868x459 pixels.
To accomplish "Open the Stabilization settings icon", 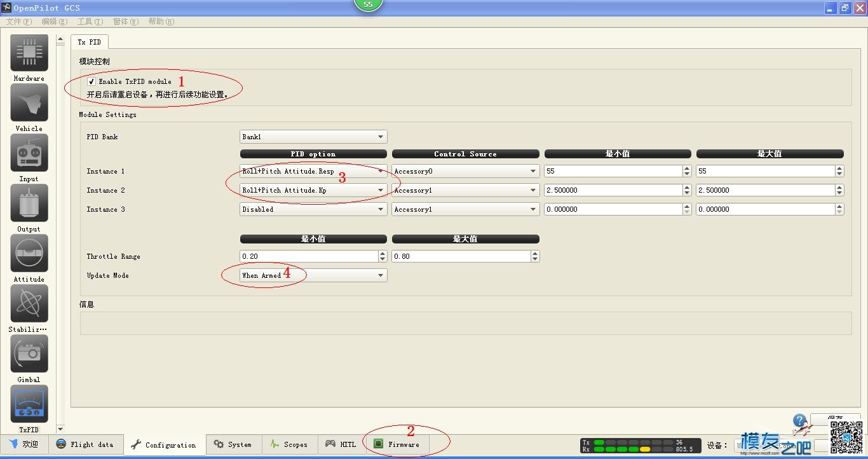I will 29,304.
